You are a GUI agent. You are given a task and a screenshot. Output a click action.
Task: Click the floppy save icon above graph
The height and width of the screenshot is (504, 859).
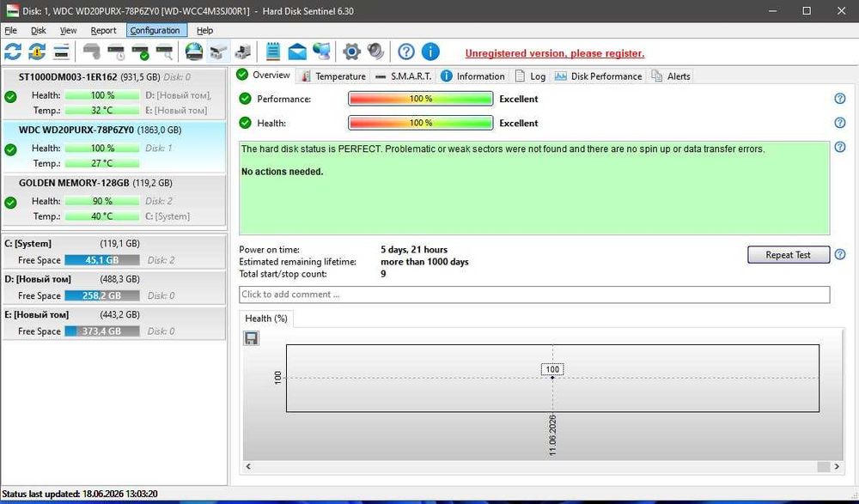pos(251,338)
